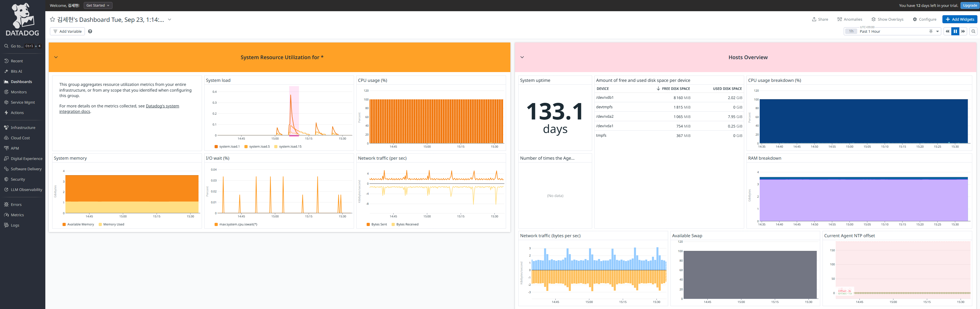Click the Add Widgets button
This screenshot has width=980, height=309.
tap(959, 20)
